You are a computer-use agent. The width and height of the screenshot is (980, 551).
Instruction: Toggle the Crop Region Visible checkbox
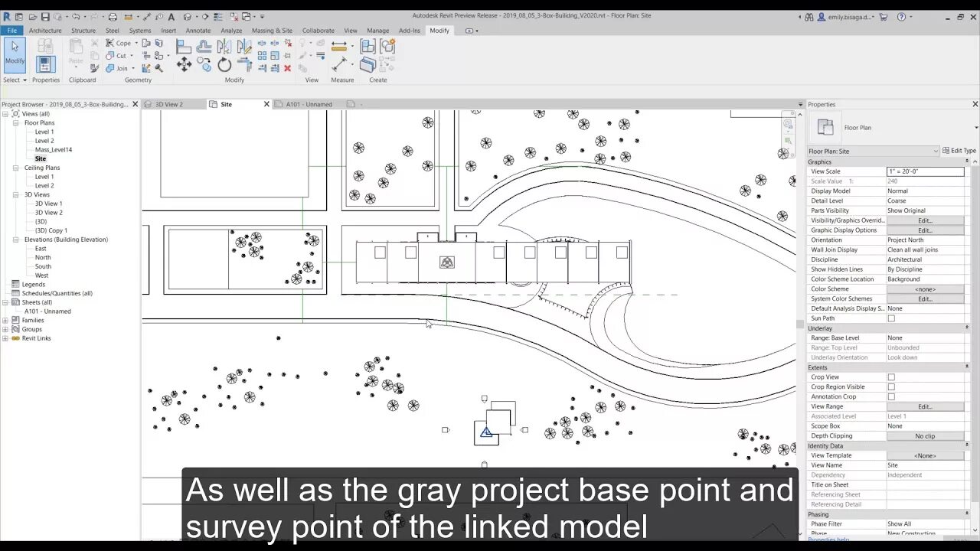tap(891, 387)
